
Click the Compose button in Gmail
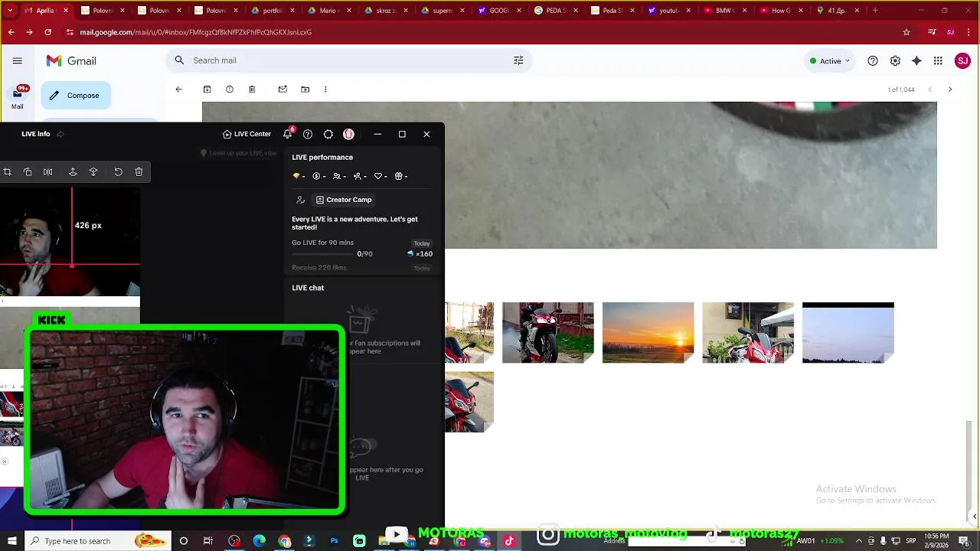[x=75, y=96]
